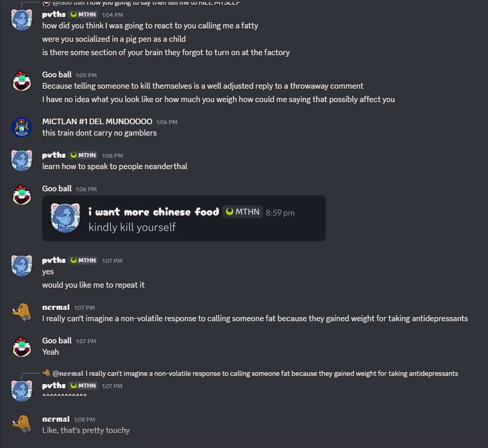Open nermal avatar at 1:07 PM message
The height and width of the screenshot is (448, 488).
[x=22, y=312]
